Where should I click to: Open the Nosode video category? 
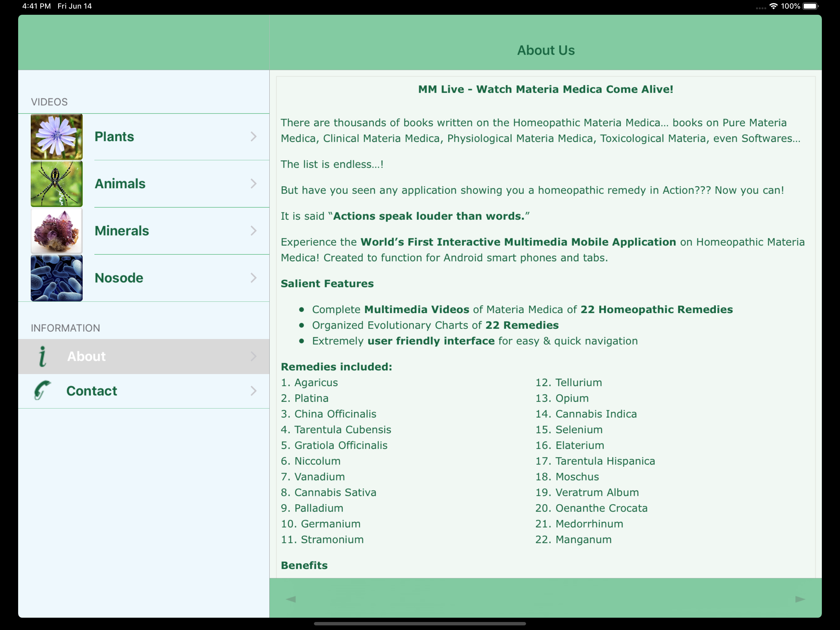coord(144,278)
